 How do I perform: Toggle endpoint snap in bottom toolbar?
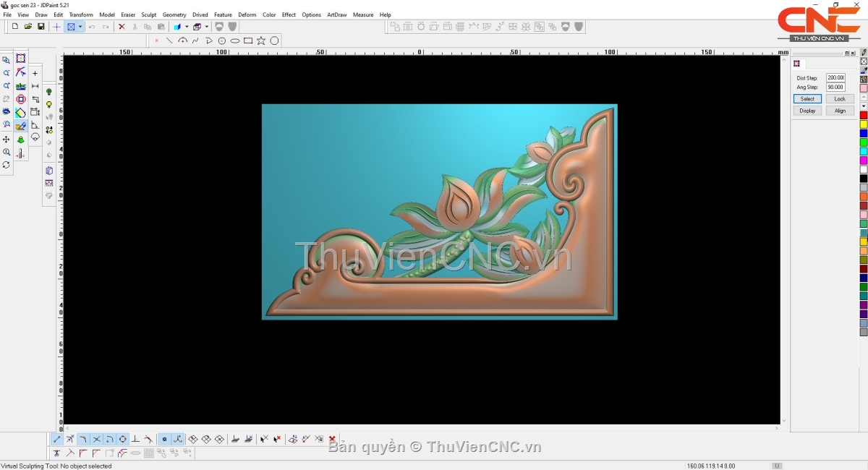(57, 439)
